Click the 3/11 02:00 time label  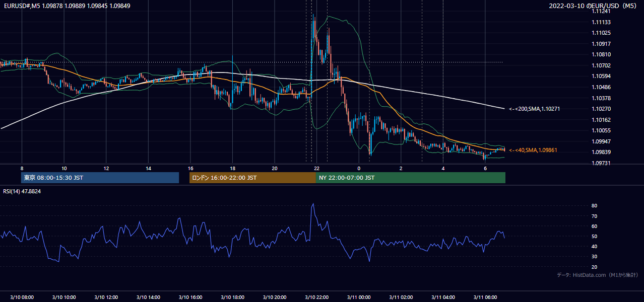[x=401, y=297]
